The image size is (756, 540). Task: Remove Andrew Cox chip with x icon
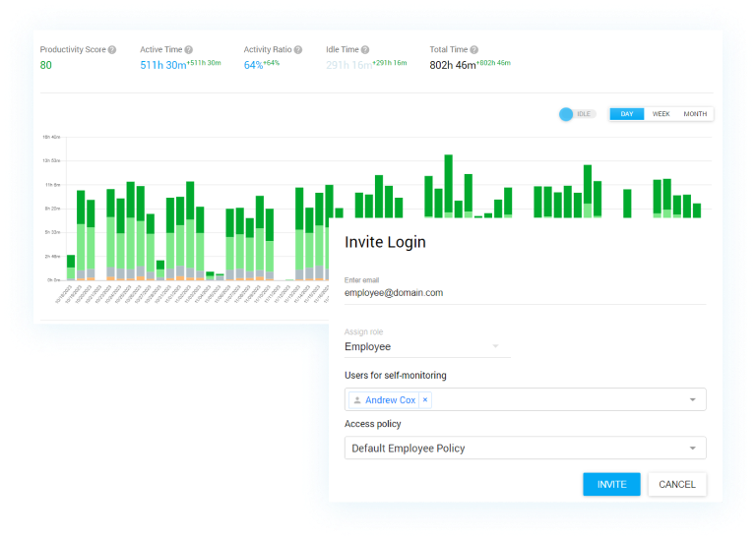click(x=424, y=400)
